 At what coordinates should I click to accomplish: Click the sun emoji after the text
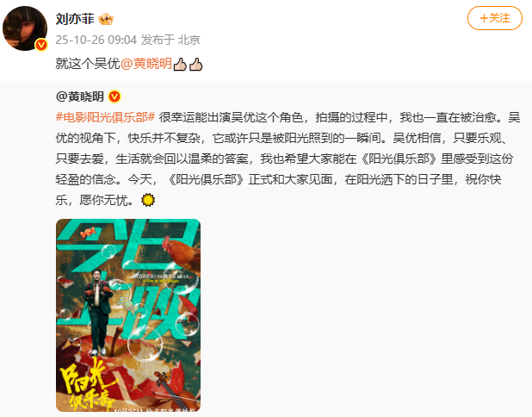[x=148, y=200]
